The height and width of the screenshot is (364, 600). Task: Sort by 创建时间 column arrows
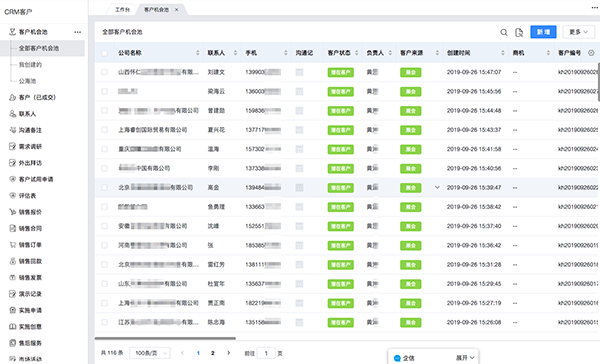[503, 53]
